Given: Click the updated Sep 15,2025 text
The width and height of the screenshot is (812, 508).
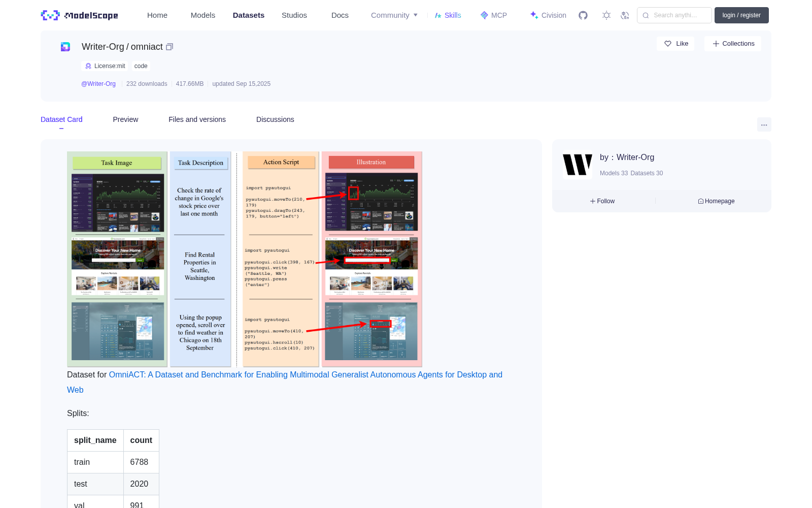Looking at the screenshot, I should point(242,84).
